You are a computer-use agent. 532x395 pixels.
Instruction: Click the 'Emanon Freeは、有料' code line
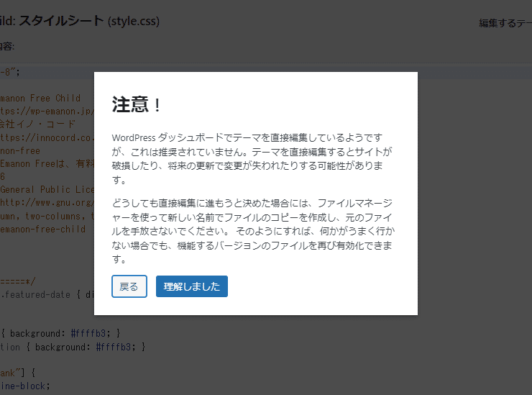[47, 163]
